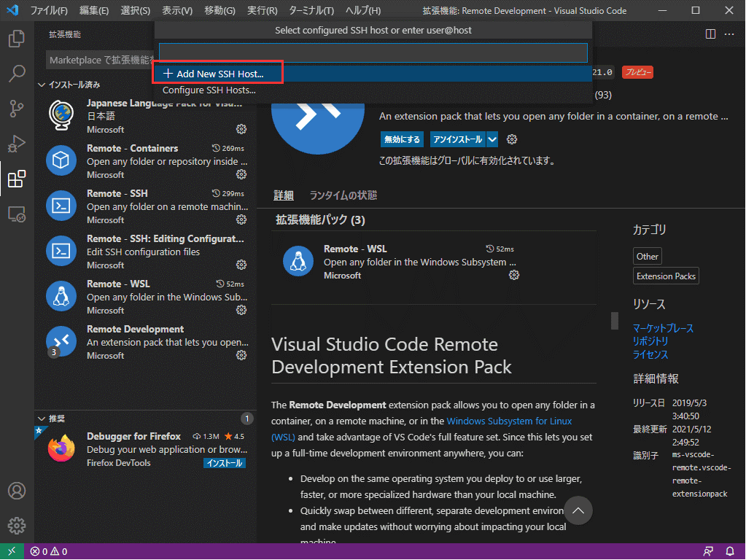The image size is (746, 560).
Task: Open the Extensions view icon
Action: click(x=17, y=179)
